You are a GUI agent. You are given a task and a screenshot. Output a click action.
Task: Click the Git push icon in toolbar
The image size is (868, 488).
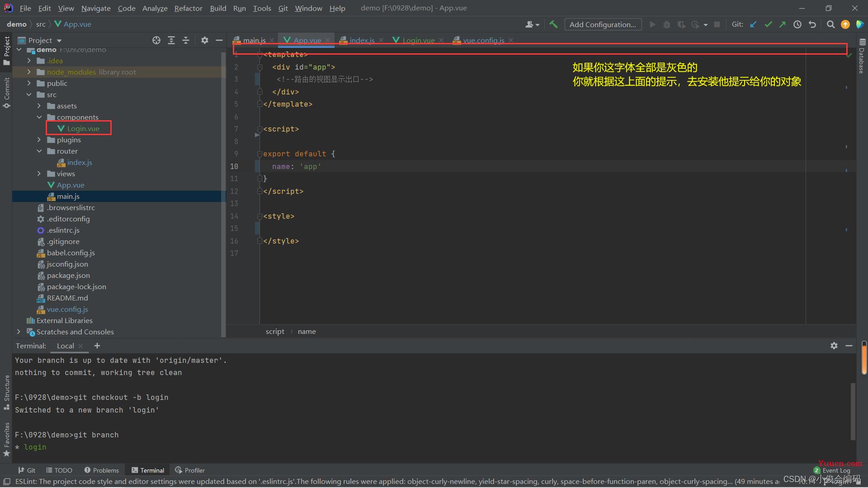(783, 24)
